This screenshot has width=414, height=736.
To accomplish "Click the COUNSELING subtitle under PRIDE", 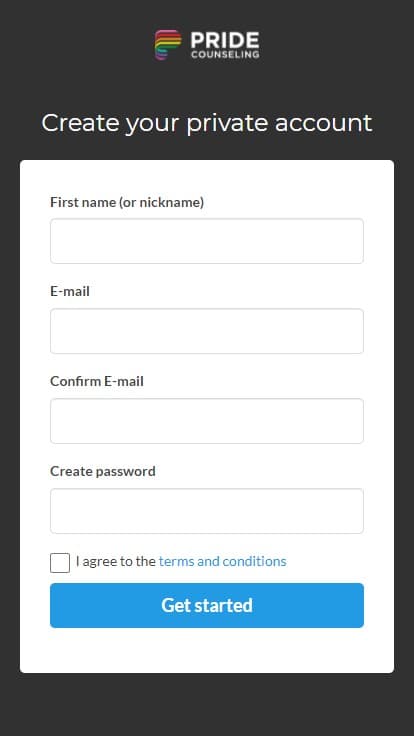I will coord(225,54).
